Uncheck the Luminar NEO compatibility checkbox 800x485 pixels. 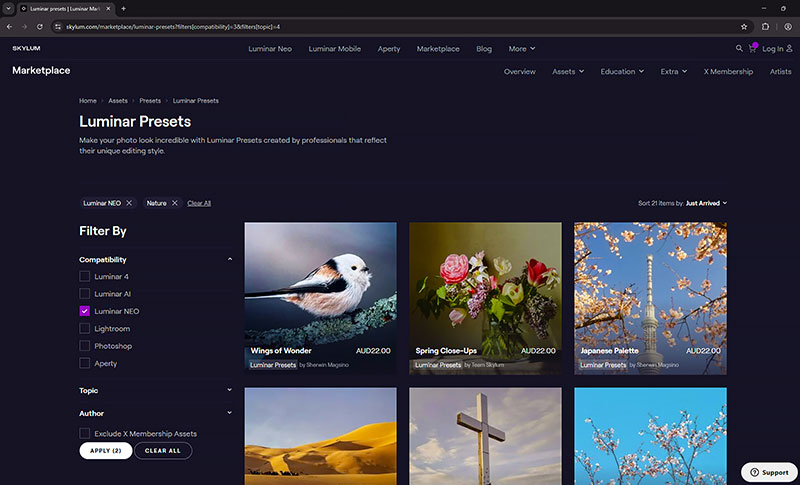click(x=85, y=311)
